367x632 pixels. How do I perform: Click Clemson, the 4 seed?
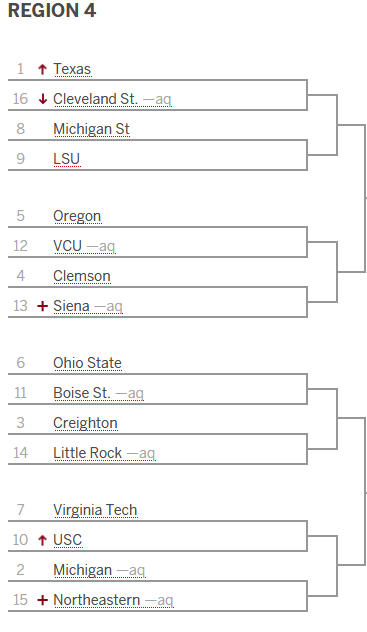pyautogui.click(x=82, y=276)
